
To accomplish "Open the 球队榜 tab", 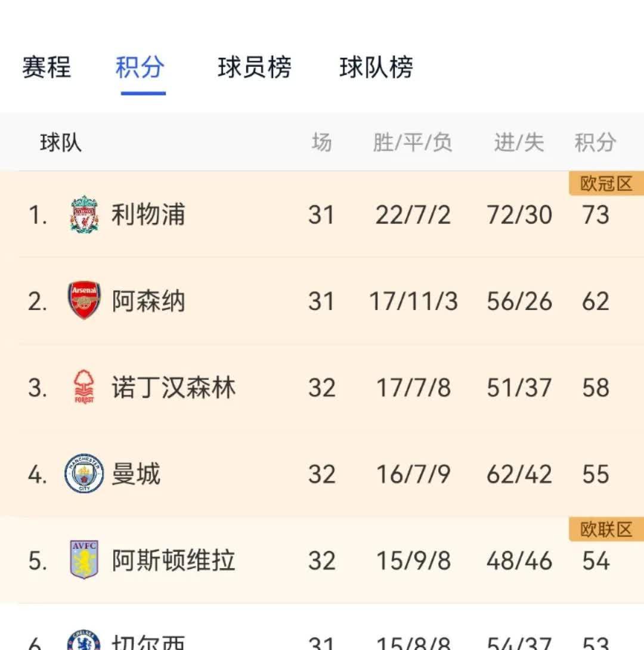I will pyautogui.click(x=377, y=69).
